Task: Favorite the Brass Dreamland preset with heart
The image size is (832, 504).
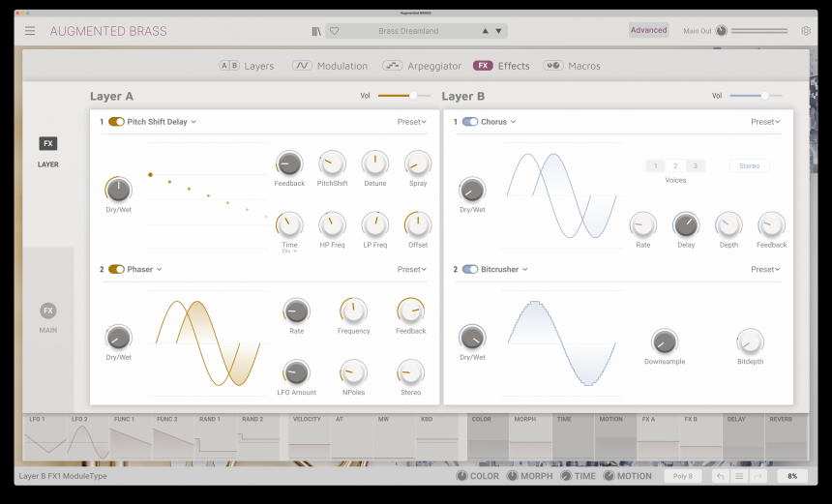Action: click(x=335, y=31)
